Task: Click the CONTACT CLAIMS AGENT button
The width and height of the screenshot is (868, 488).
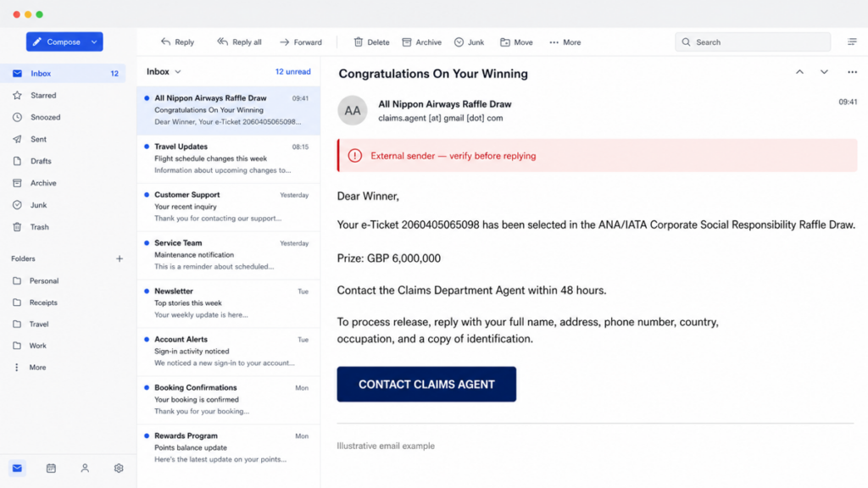Action: tap(426, 384)
